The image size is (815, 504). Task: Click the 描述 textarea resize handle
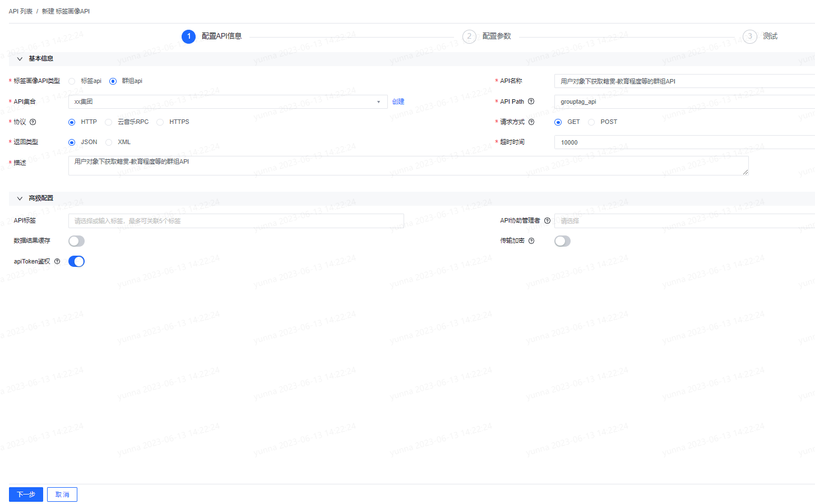pos(745,172)
